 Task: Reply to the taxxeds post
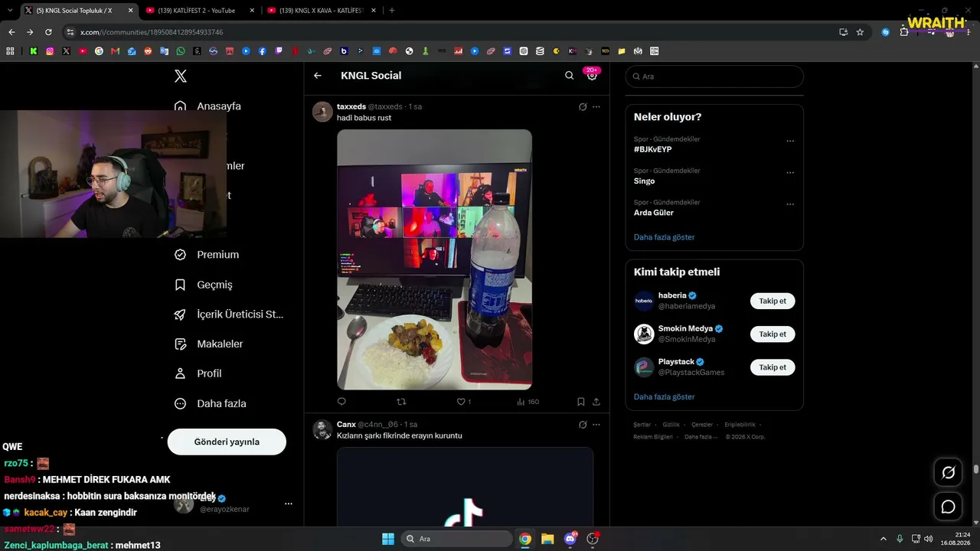pyautogui.click(x=341, y=402)
